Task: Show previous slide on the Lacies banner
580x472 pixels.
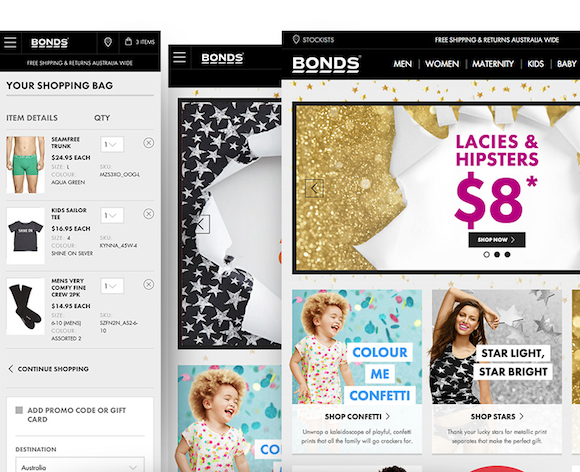Action: pos(314,188)
